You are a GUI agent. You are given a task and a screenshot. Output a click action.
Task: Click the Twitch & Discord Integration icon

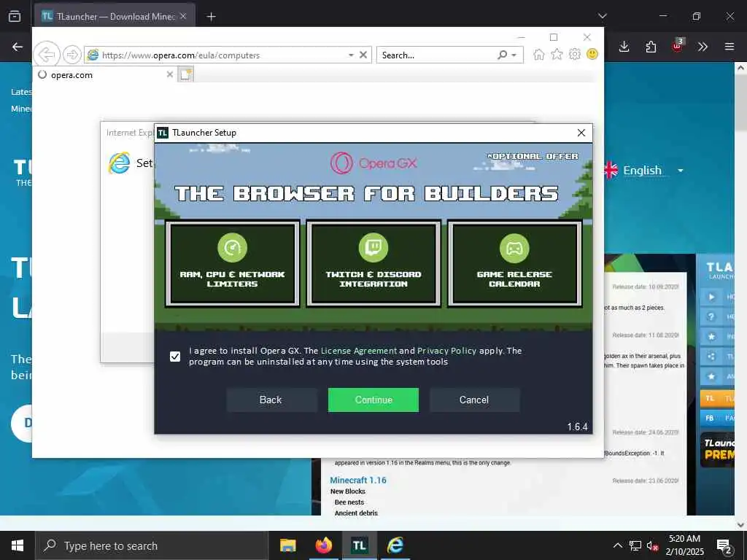pyautogui.click(x=373, y=248)
